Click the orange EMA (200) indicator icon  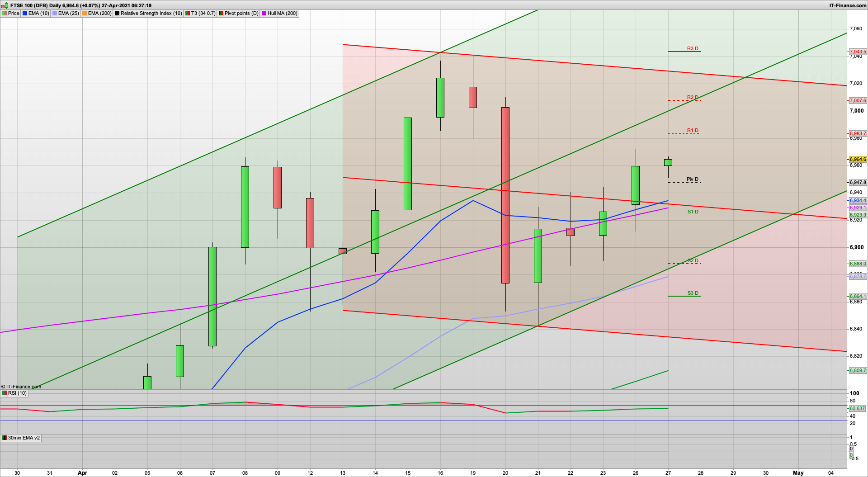click(x=85, y=13)
